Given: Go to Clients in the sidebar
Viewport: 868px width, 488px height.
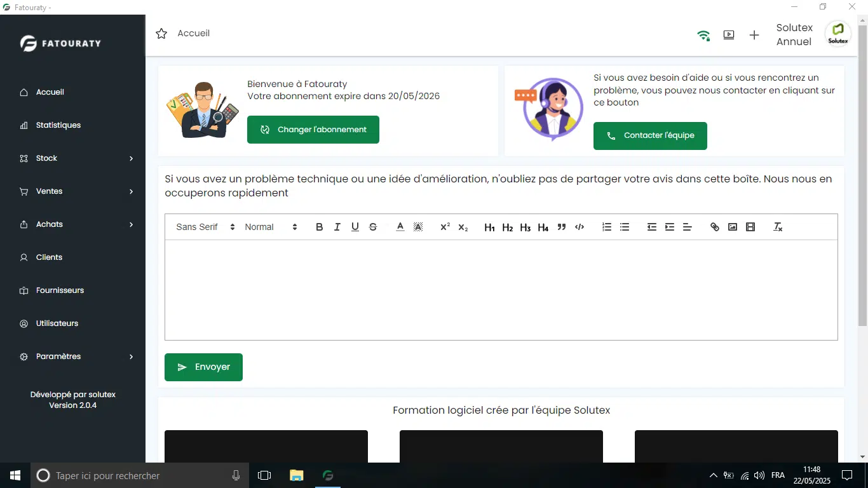Looking at the screenshot, I should pyautogui.click(x=49, y=257).
